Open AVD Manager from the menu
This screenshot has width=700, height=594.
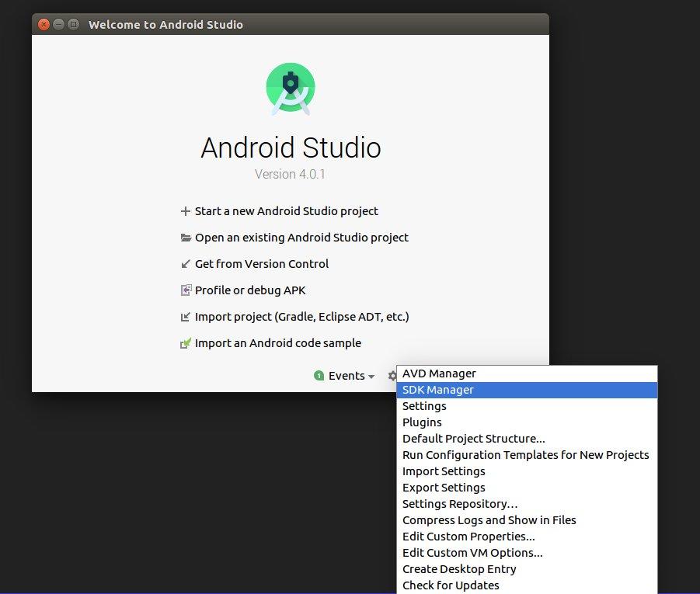click(527, 373)
